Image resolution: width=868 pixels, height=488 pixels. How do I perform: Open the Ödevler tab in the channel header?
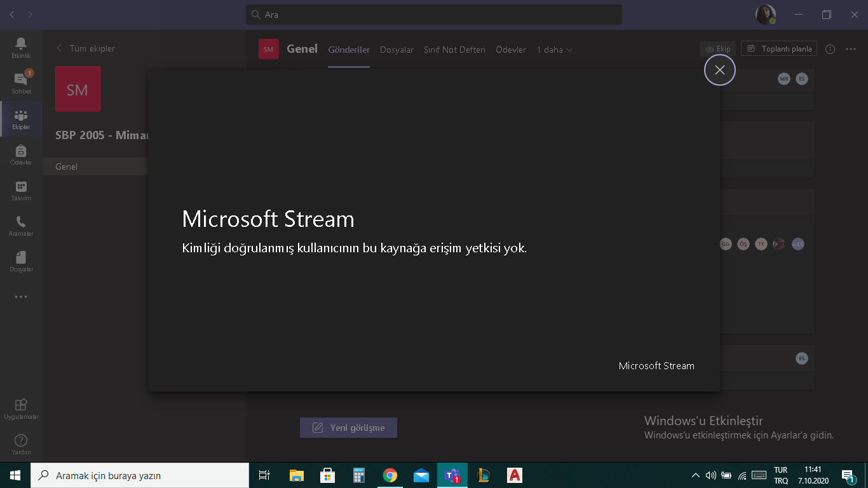[511, 50]
